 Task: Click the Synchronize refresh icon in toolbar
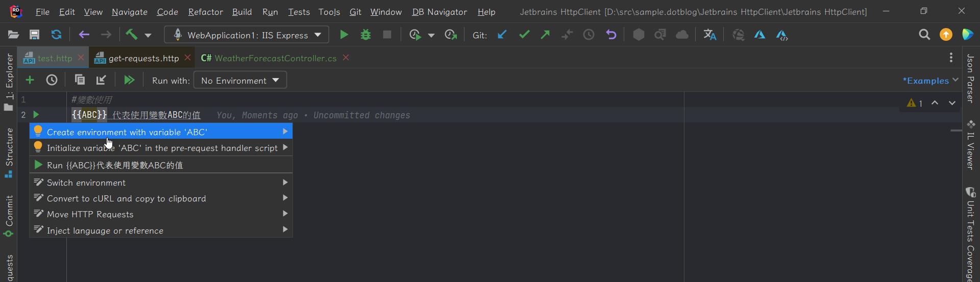(x=56, y=35)
